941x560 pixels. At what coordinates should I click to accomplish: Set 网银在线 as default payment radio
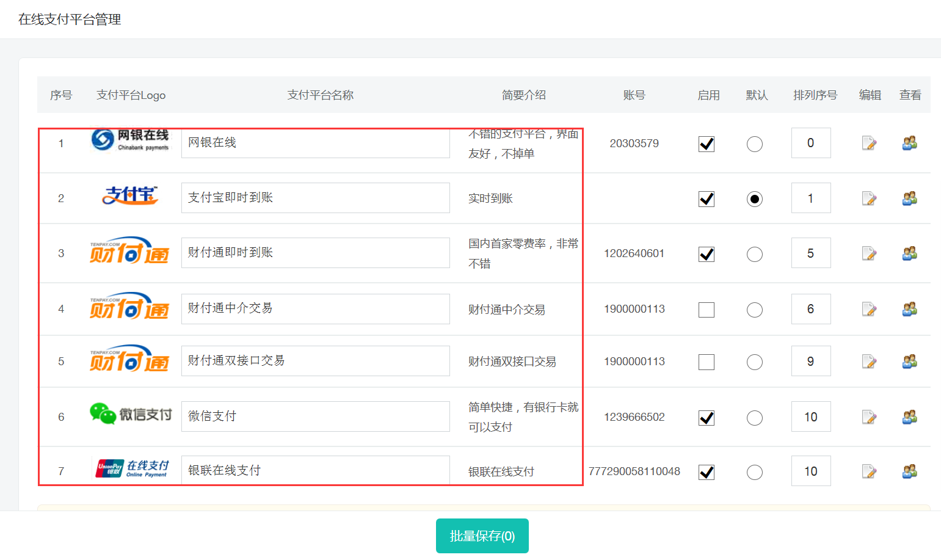click(x=755, y=144)
